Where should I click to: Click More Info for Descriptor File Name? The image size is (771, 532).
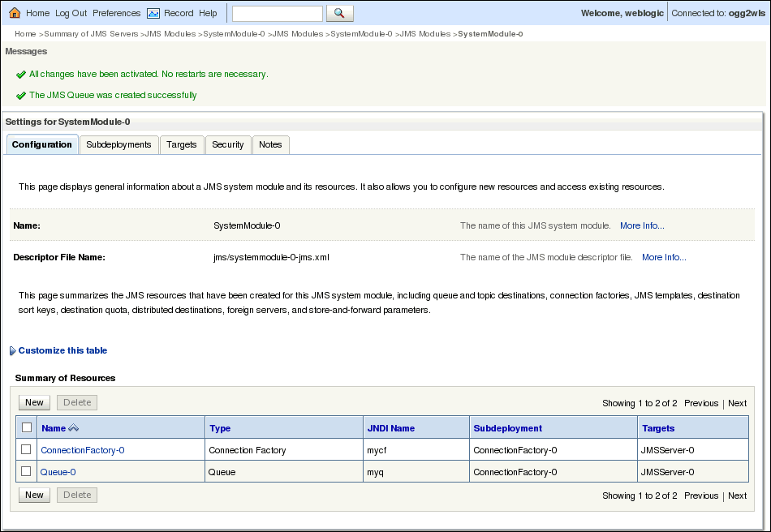pos(663,257)
